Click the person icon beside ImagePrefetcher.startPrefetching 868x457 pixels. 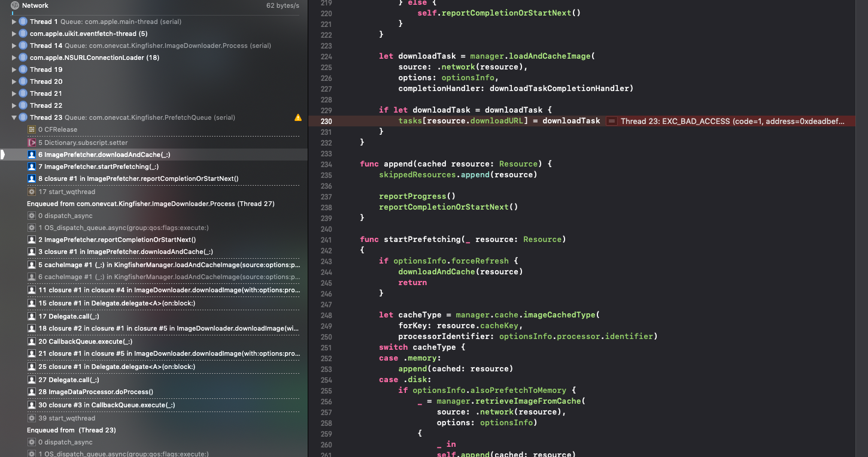click(31, 167)
